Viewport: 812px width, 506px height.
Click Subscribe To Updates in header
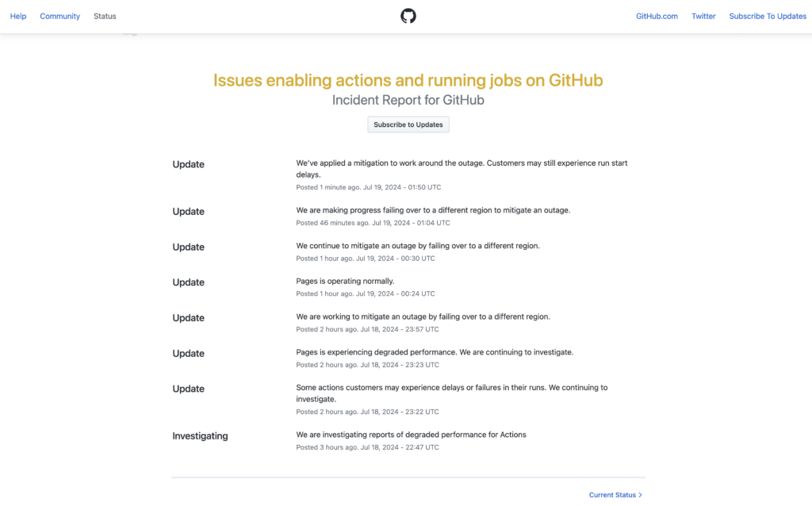coord(768,16)
